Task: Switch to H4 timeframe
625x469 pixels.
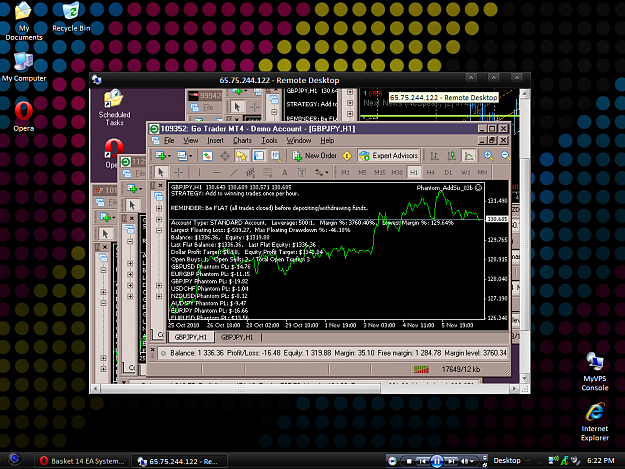Action: pos(431,173)
